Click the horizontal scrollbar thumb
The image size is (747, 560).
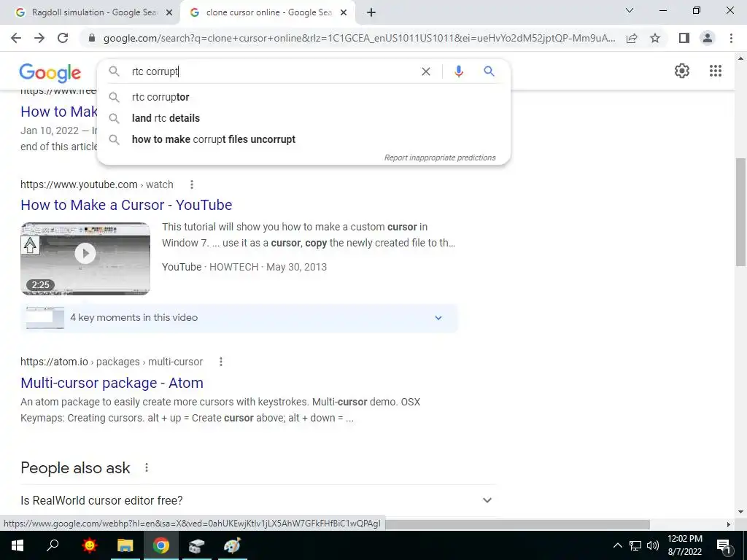[517, 524]
